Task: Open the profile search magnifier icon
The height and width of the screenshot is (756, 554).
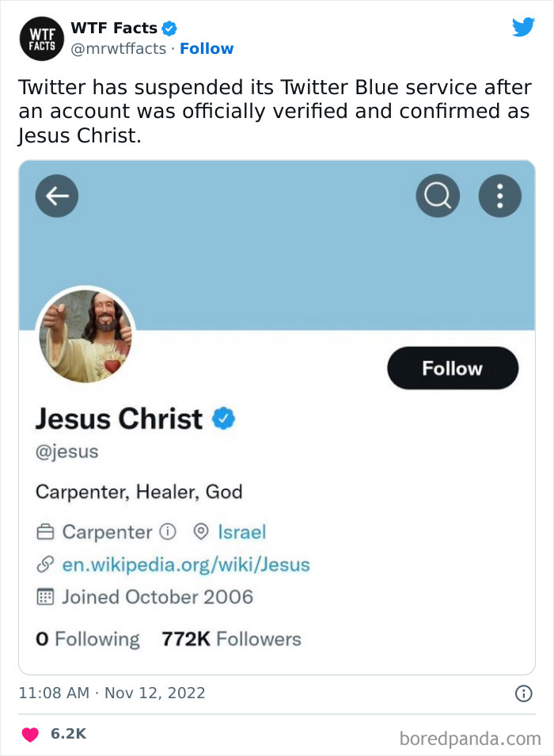Action: 437,196
